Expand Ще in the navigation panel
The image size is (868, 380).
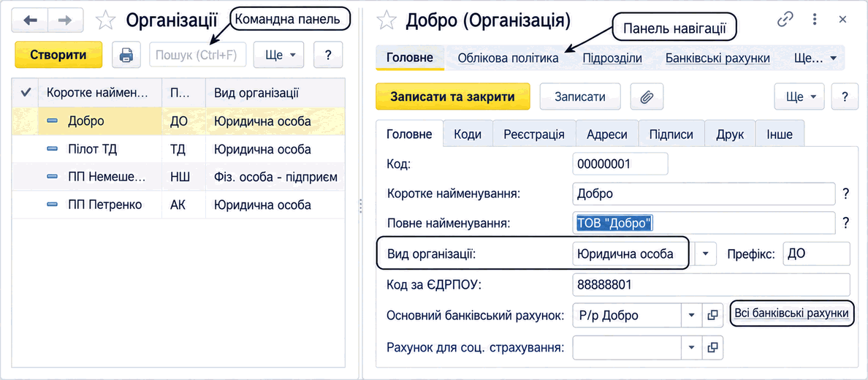pyautogui.click(x=815, y=58)
